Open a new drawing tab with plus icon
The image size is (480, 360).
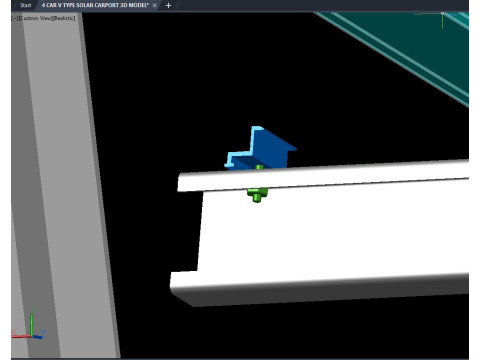pos(168,5)
